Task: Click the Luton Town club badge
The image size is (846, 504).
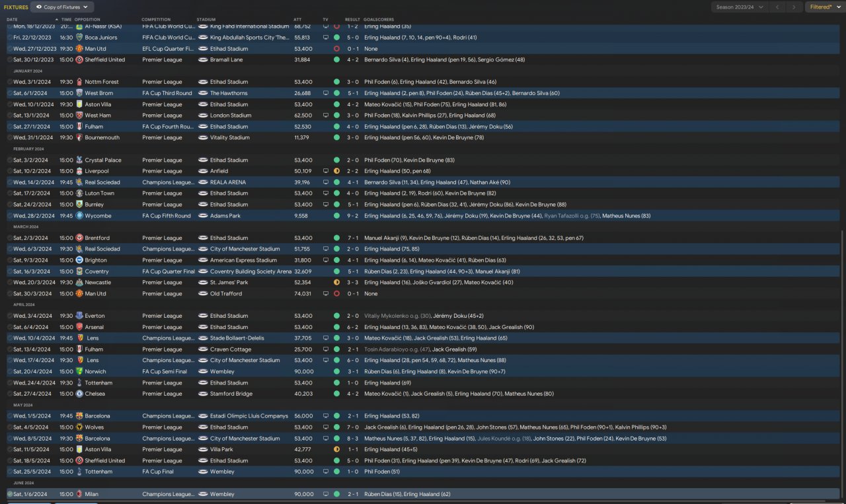Action: (79, 194)
